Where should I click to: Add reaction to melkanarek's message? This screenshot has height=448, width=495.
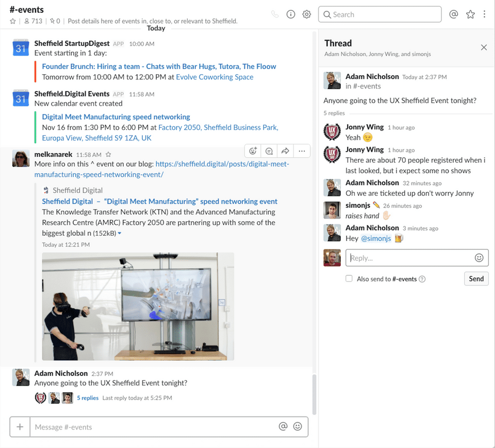pyautogui.click(x=253, y=151)
